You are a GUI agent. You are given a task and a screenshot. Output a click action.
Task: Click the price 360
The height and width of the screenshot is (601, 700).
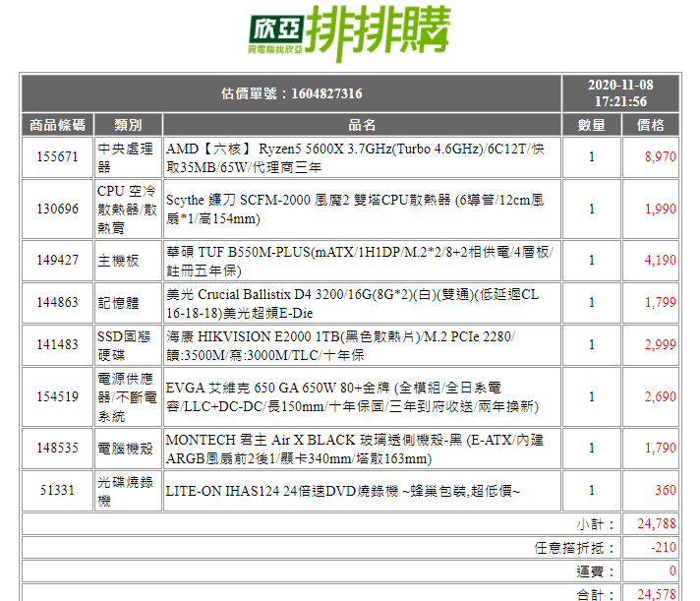coord(666,490)
